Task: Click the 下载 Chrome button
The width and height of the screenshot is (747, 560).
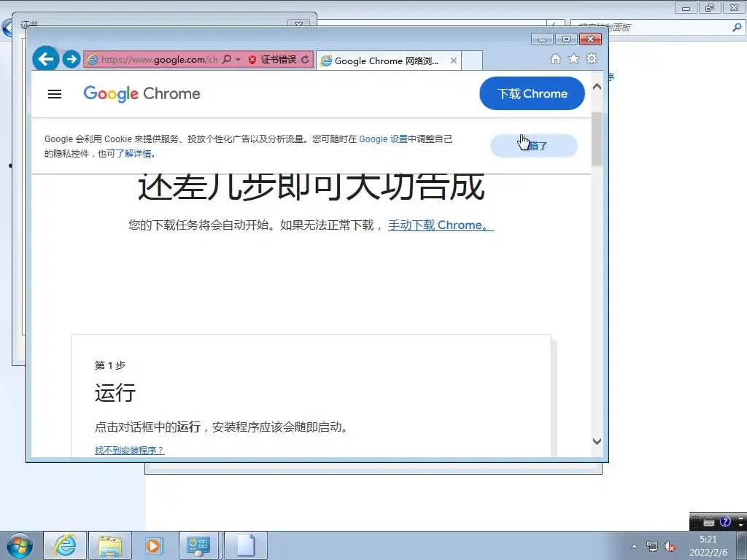Action: (x=532, y=93)
